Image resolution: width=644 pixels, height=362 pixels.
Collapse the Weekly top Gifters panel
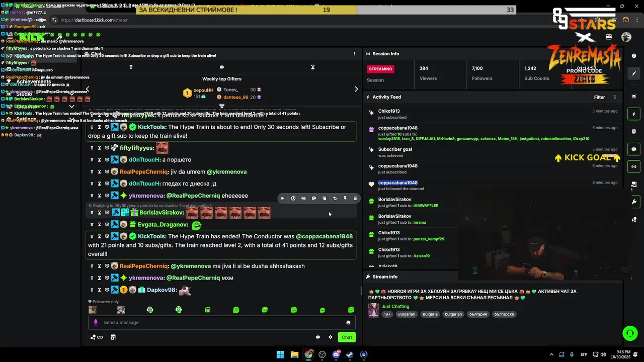(222, 106)
